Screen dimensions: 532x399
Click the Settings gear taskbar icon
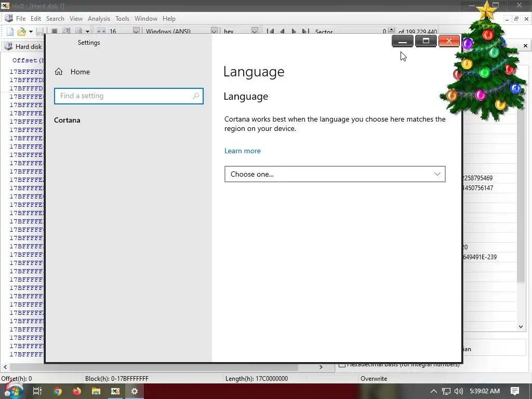tap(135, 391)
